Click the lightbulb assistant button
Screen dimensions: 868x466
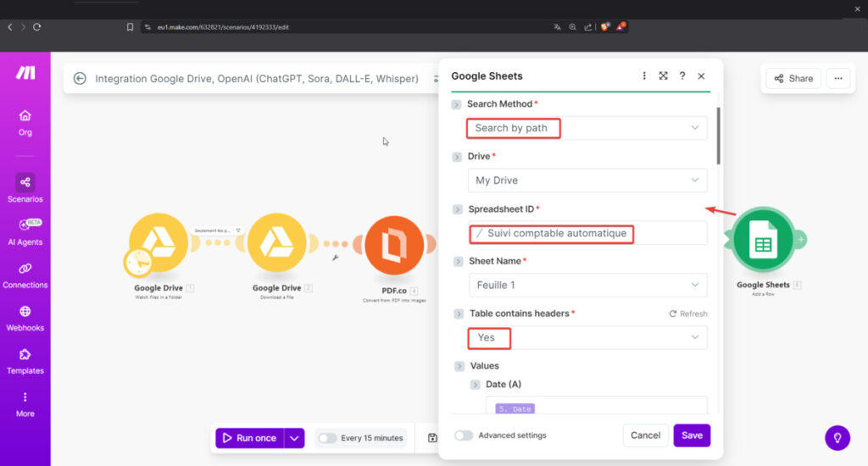[x=837, y=437]
